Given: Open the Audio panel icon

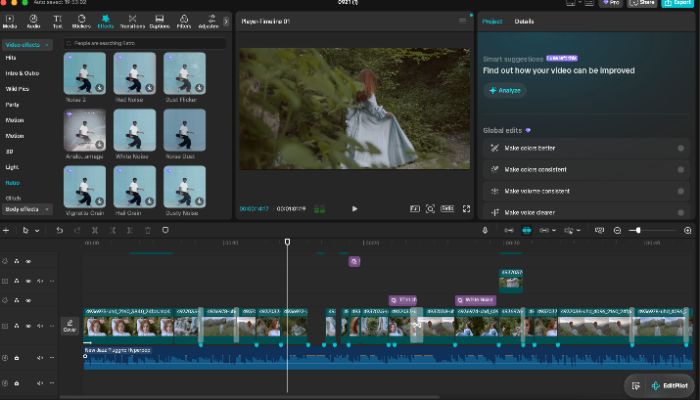Looking at the screenshot, I should pyautogui.click(x=33, y=21).
